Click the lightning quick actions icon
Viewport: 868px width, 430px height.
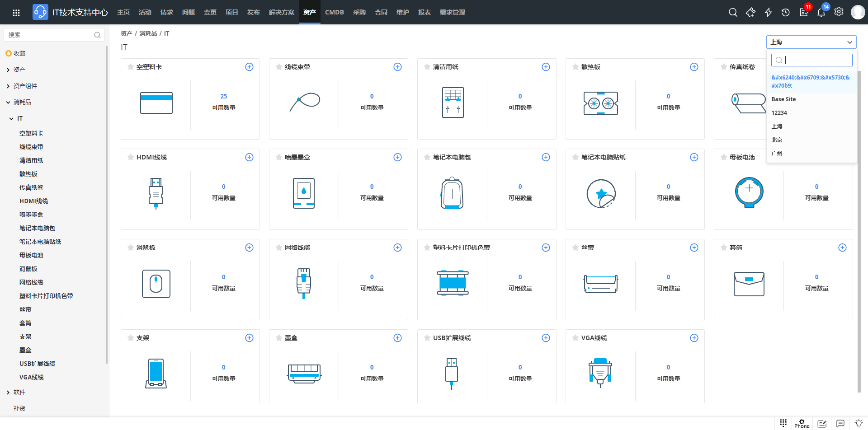pos(768,12)
